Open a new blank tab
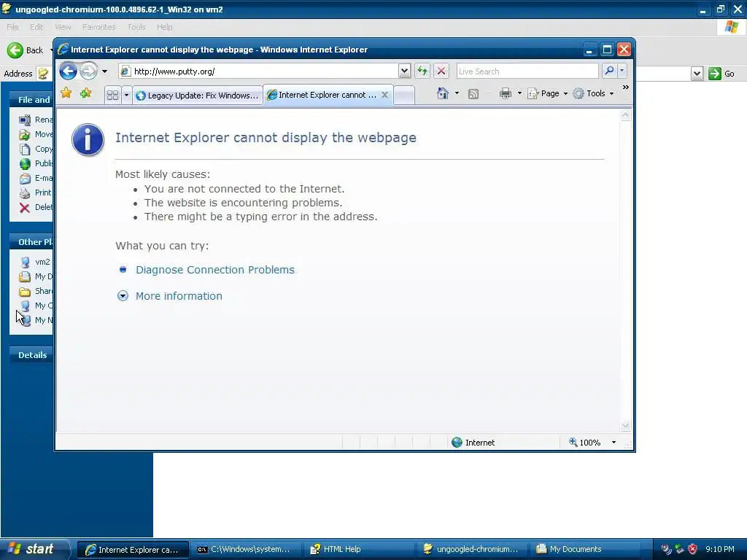The image size is (747, 560). [x=404, y=96]
